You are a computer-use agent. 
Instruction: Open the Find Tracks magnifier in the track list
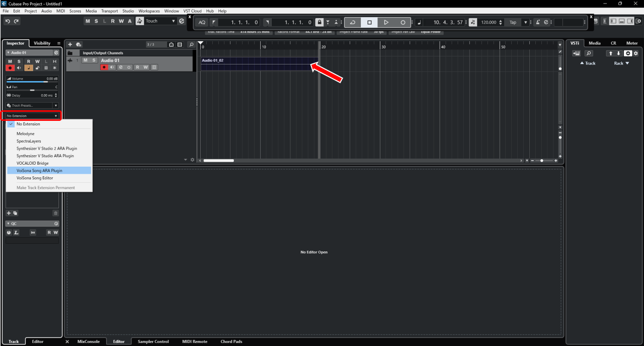click(191, 45)
